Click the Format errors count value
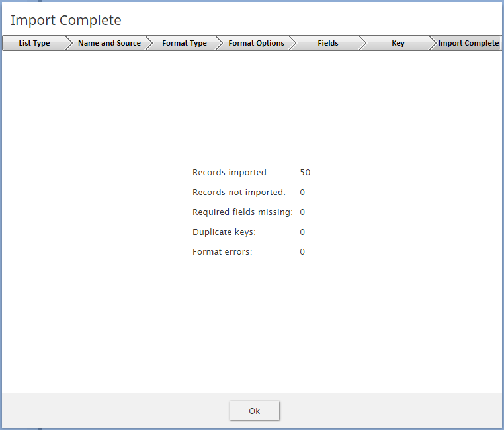 point(302,252)
